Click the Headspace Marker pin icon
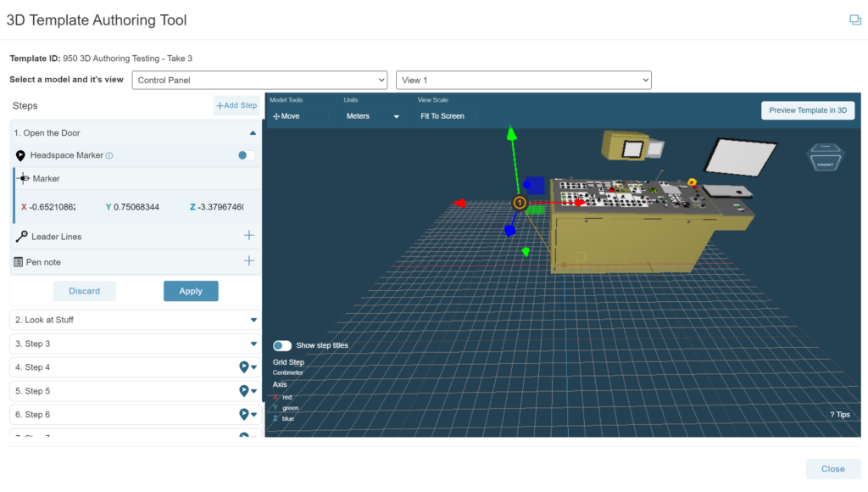Screen dimensions: 868x492 20,156
